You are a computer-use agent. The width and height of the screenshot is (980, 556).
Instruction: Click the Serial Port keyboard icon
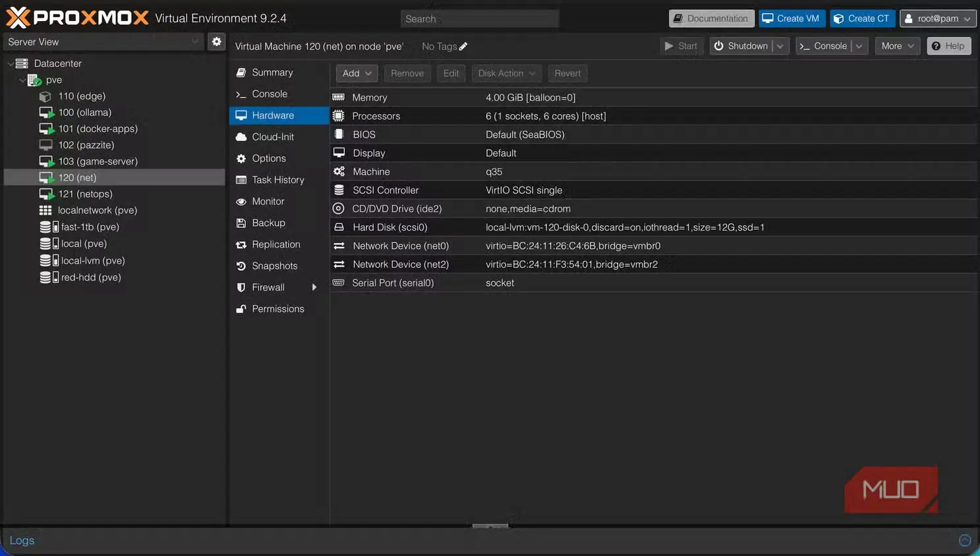339,283
